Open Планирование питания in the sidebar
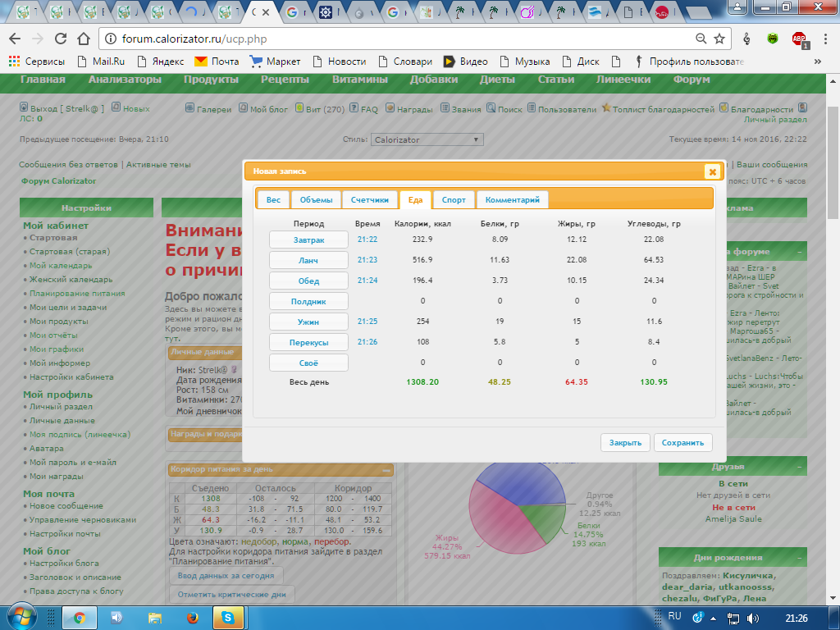 coord(77,293)
